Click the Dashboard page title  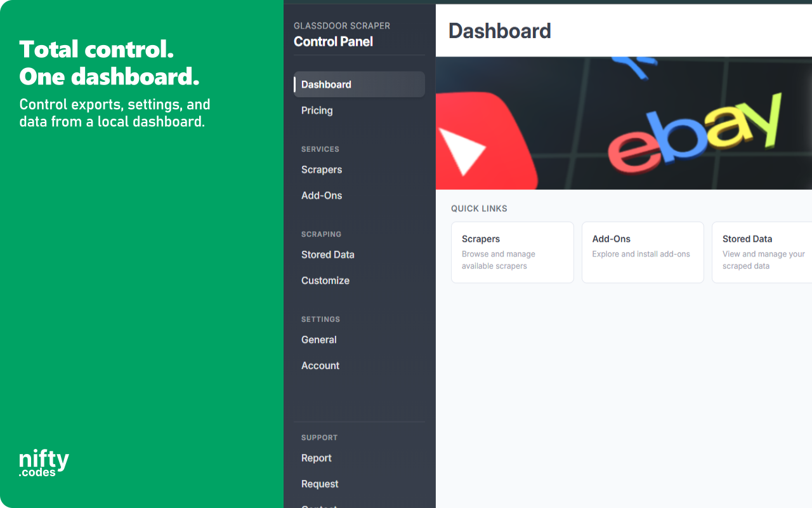pyautogui.click(x=499, y=30)
